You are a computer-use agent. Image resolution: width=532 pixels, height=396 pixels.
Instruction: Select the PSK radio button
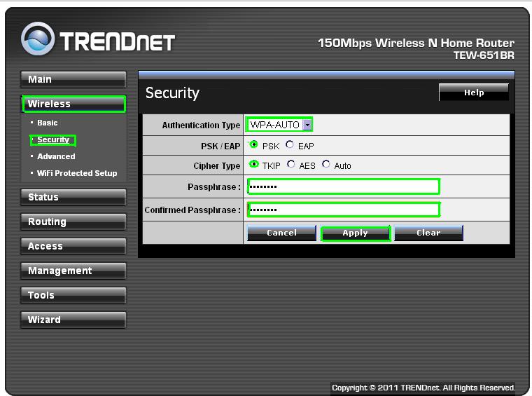[x=253, y=145]
